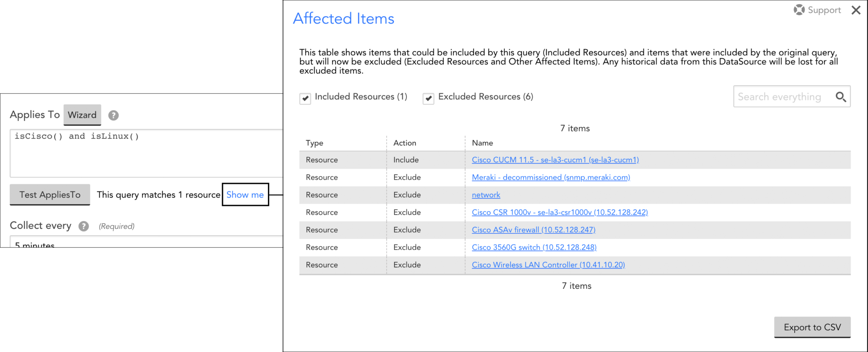
Task: Click the Wizard button
Action: pyautogui.click(x=82, y=115)
